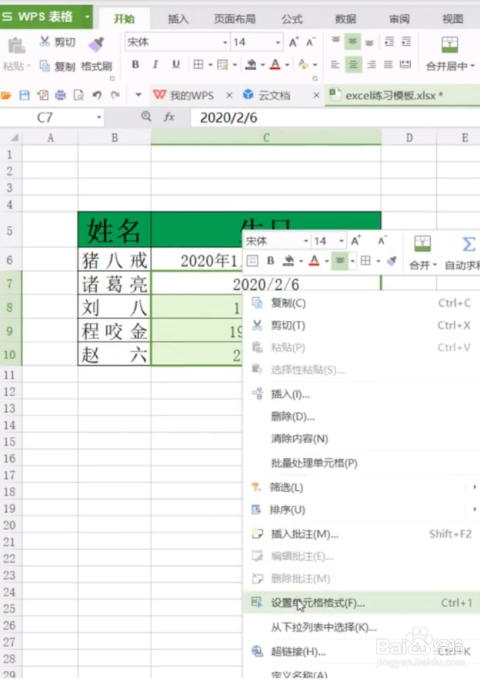Click the save disk icon in quick access bar
The width and height of the screenshot is (493, 680).
[x=25, y=95]
